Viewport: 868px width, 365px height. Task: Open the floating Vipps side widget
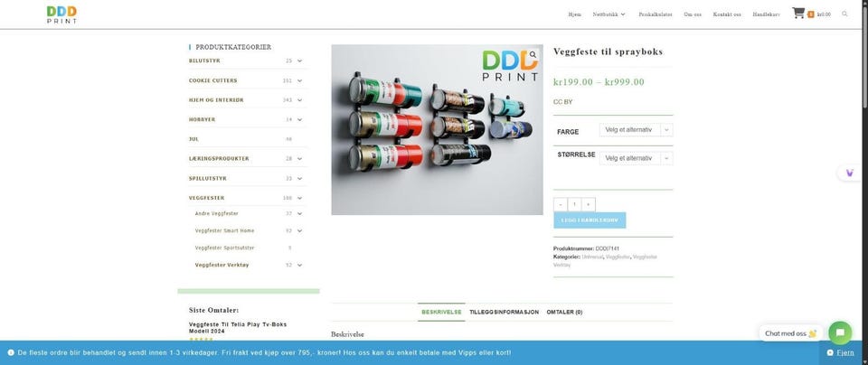[850, 173]
